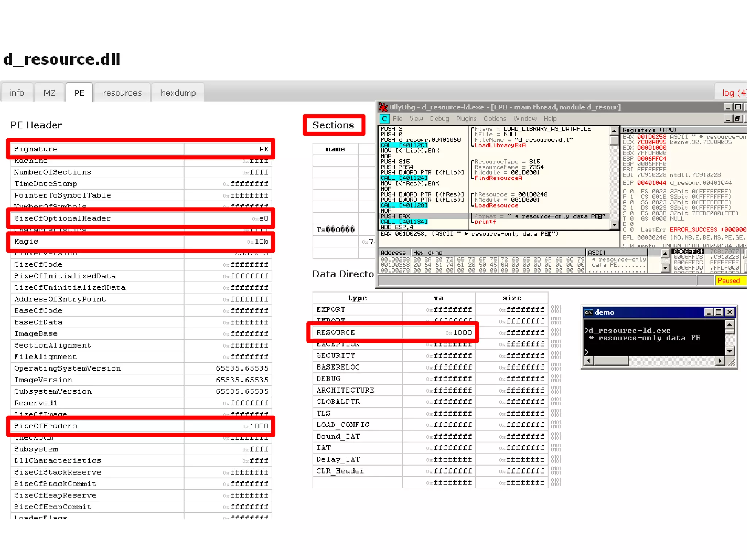Click the binary 0101 icon beside DEBUG row

coord(556,379)
